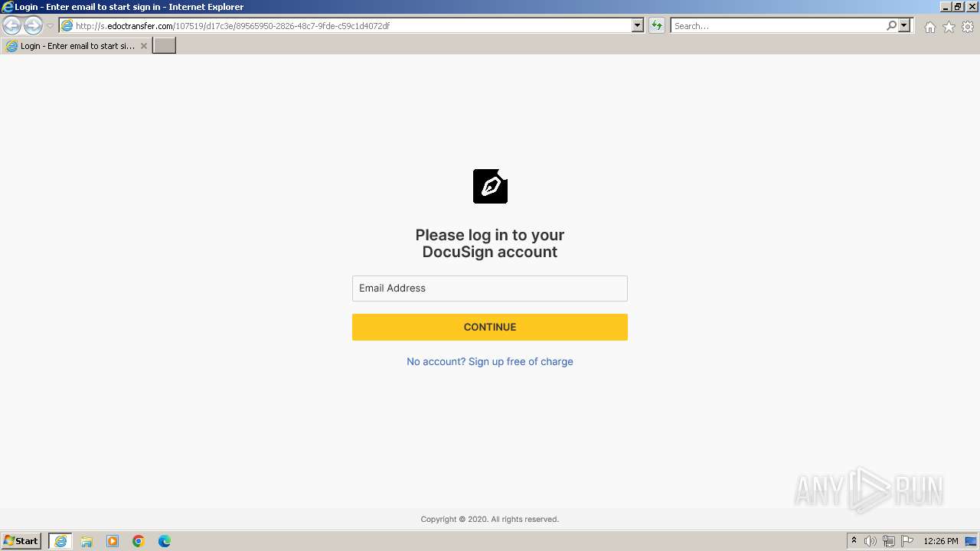The width and height of the screenshot is (980, 551).
Task: Click Internet Explorer taskbar icon
Action: [60, 541]
